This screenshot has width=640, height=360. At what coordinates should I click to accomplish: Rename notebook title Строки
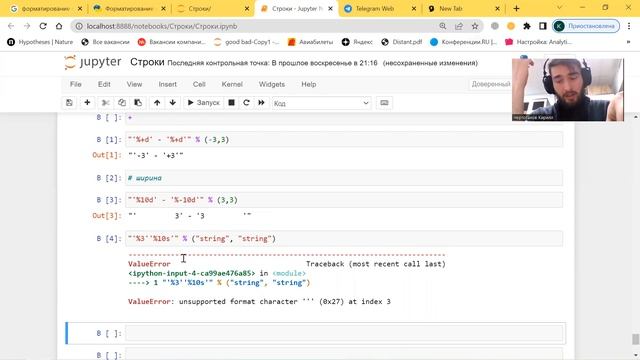[x=147, y=62]
